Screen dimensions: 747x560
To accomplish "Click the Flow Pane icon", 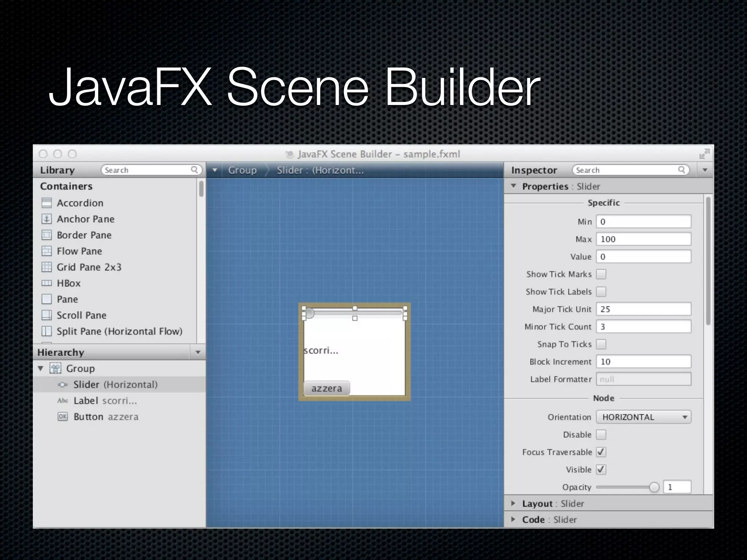I will pos(47,251).
